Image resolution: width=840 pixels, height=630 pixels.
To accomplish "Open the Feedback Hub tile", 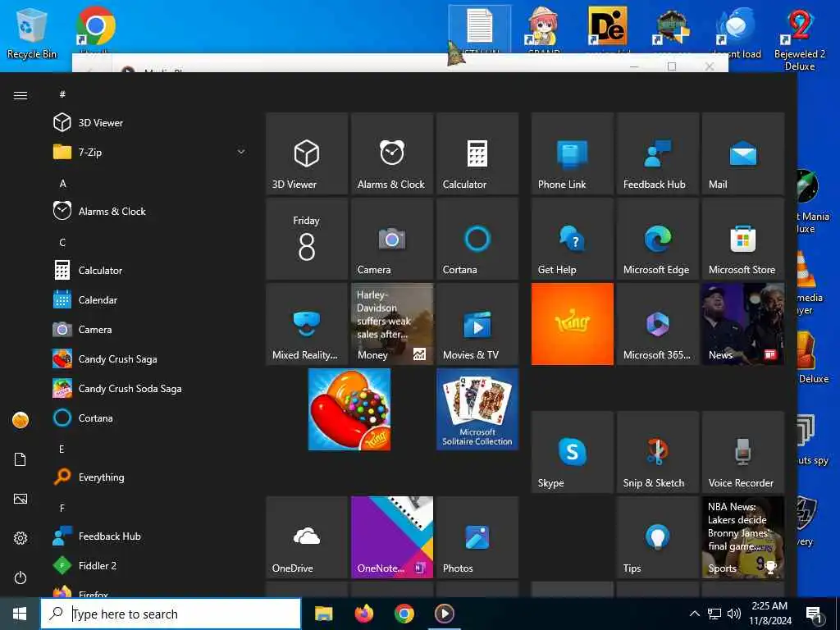I will (658, 153).
